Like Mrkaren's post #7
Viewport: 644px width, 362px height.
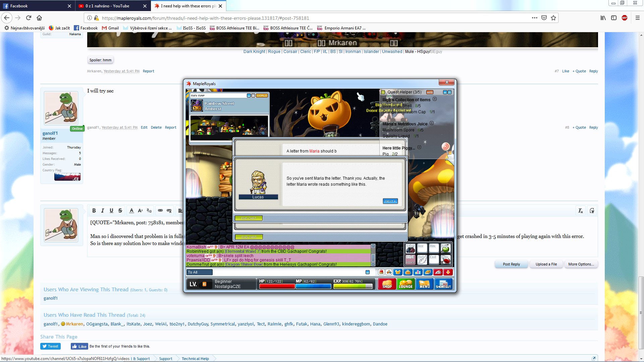pyautogui.click(x=566, y=71)
